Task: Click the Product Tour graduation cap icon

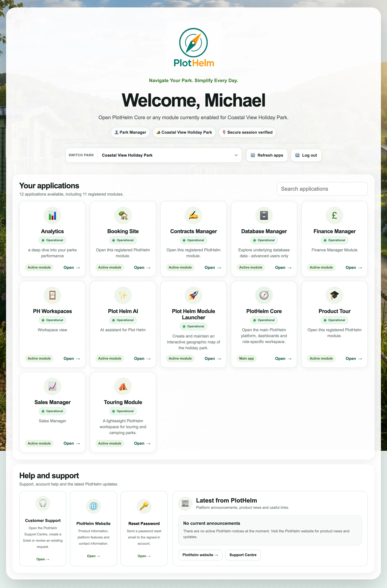Action: tap(334, 295)
